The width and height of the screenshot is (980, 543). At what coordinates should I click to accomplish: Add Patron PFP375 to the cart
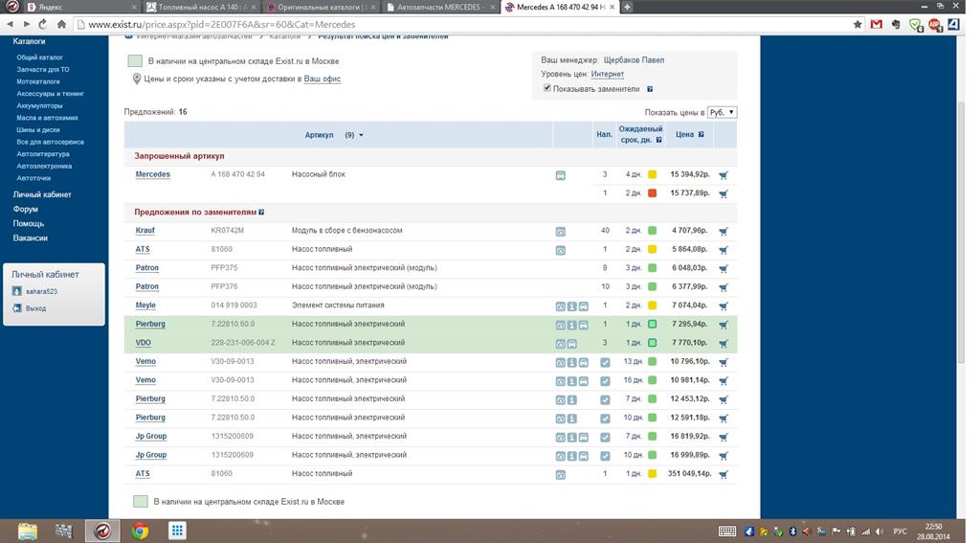[724, 269]
